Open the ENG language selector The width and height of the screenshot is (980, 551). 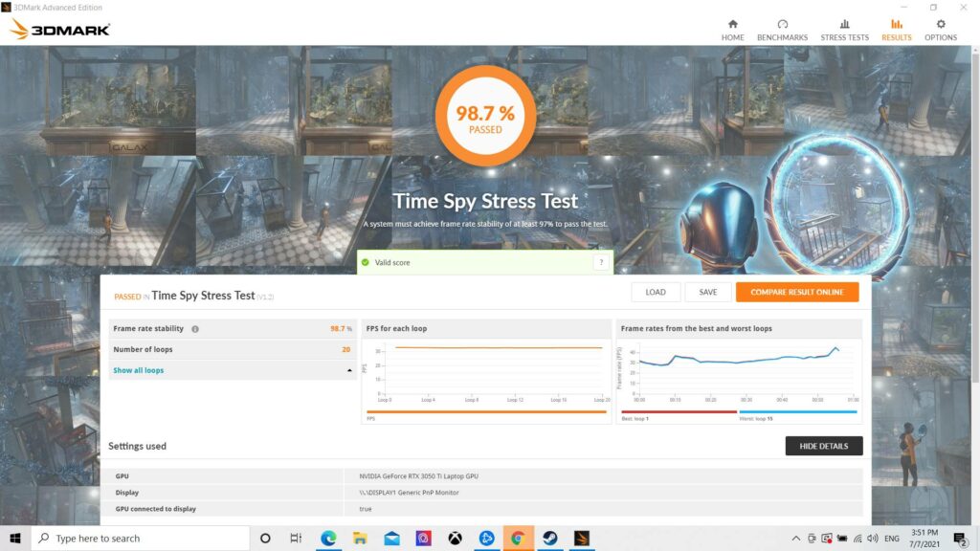[894, 539]
